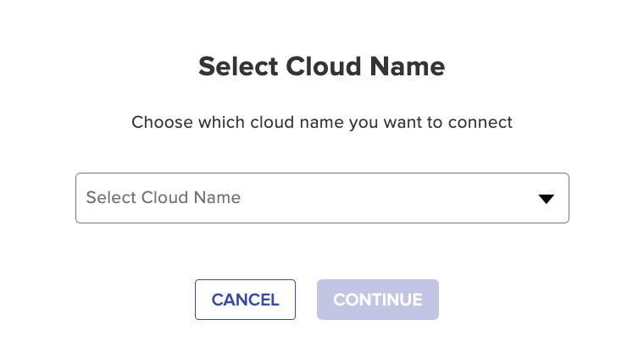Proceed by clicking Continue
This screenshot has height=347, width=644.
tap(378, 300)
